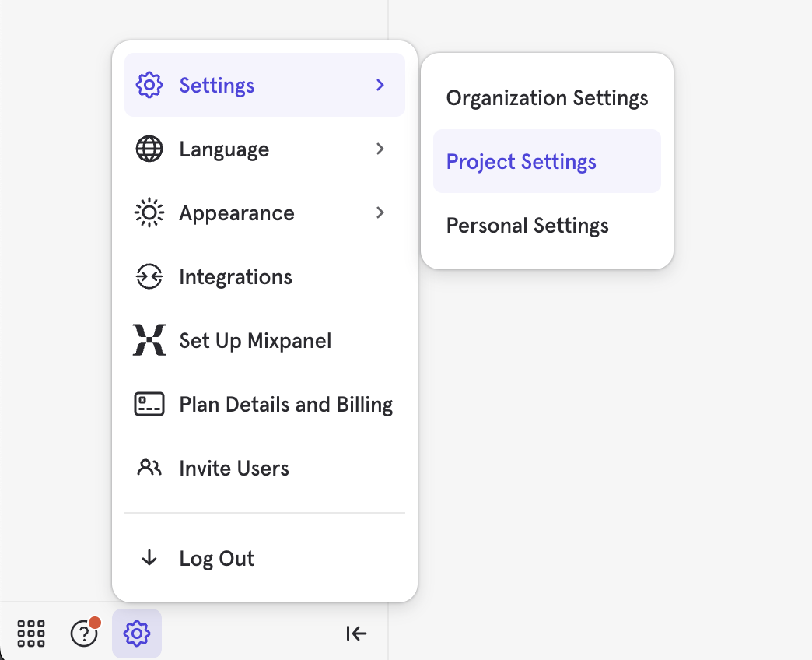This screenshot has width=812, height=660.
Task: Collapse the sidebar using the arrow icon
Action: 356,634
